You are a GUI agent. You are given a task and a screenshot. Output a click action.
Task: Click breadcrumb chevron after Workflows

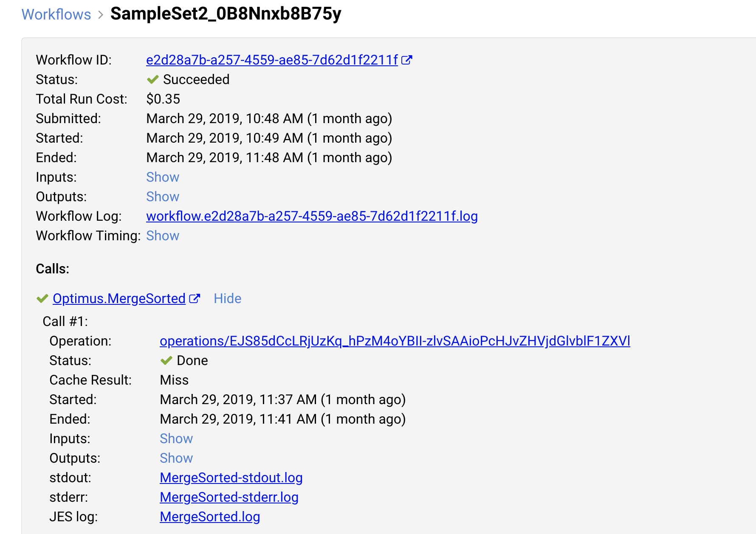(x=101, y=15)
